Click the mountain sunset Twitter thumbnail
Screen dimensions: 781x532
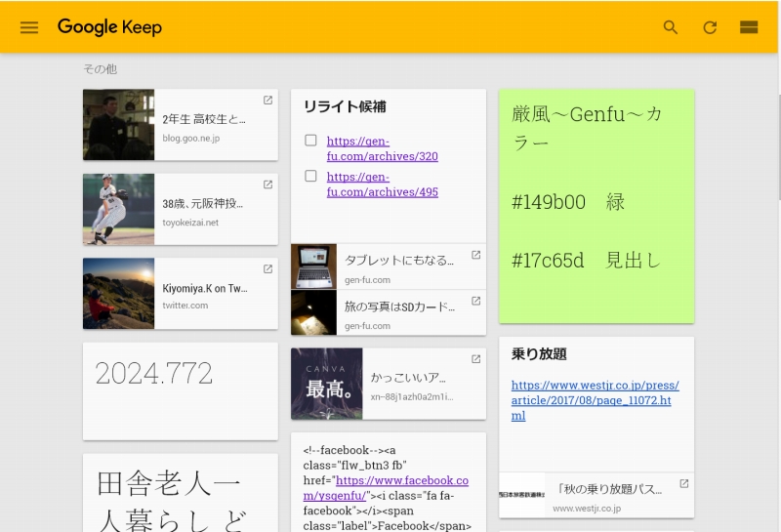coord(118,294)
